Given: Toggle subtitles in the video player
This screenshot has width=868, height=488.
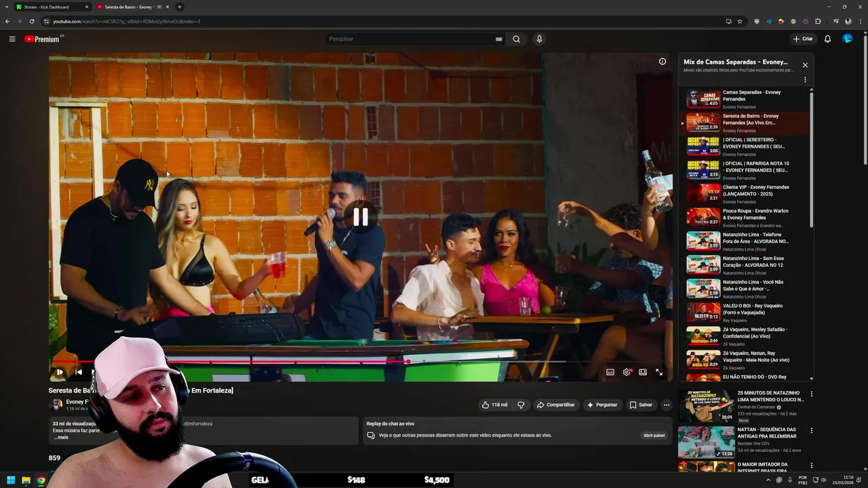Looking at the screenshot, I should click(x=610, y=372).
